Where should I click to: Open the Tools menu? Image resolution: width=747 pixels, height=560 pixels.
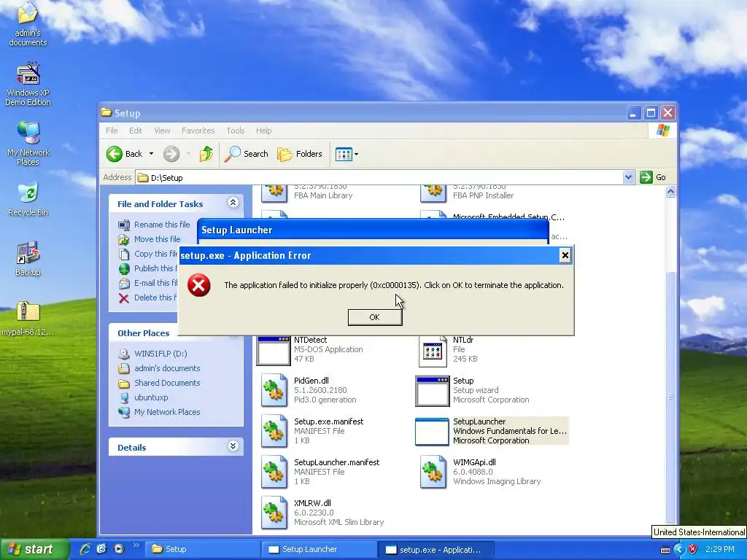(x=236, y=131)
